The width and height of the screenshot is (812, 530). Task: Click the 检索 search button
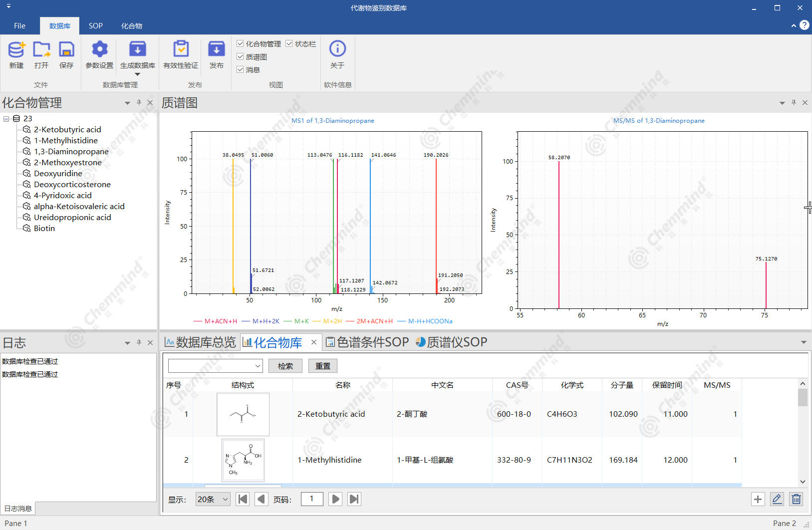click(x=285, y=366)
